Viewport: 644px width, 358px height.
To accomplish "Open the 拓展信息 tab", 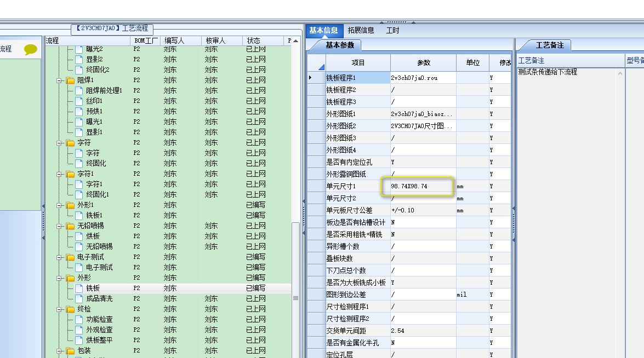I will pos(361,30).
